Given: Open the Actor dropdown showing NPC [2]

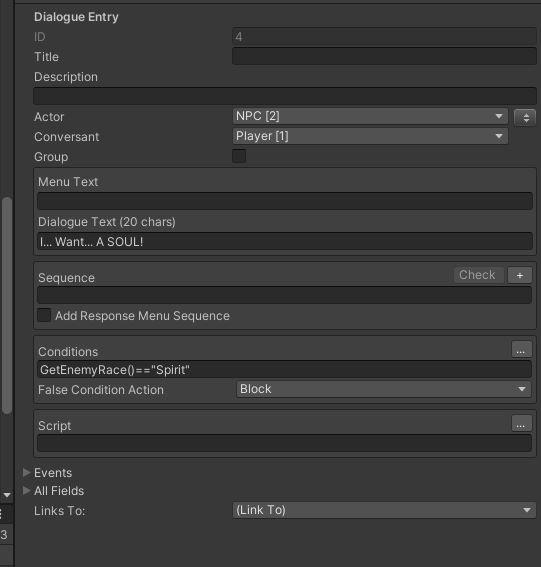Looking at the screenshot, I should tap(370, 116).
